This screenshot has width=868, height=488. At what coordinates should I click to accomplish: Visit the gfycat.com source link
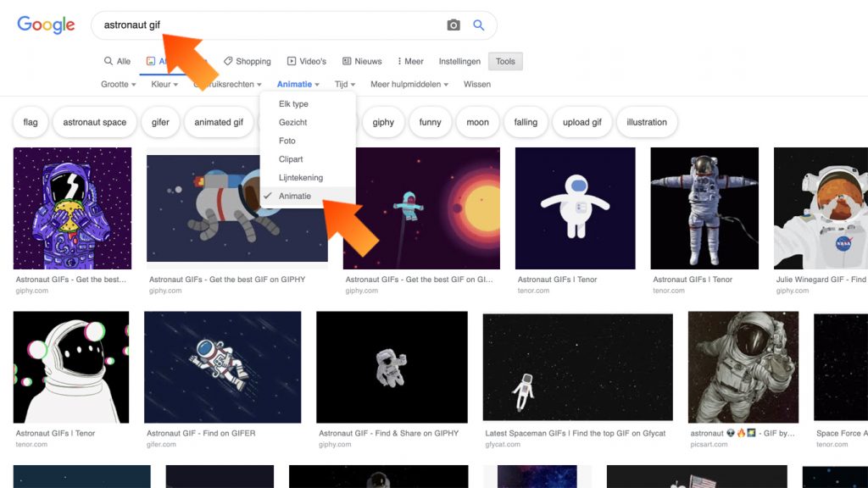(x=503, y=444)
